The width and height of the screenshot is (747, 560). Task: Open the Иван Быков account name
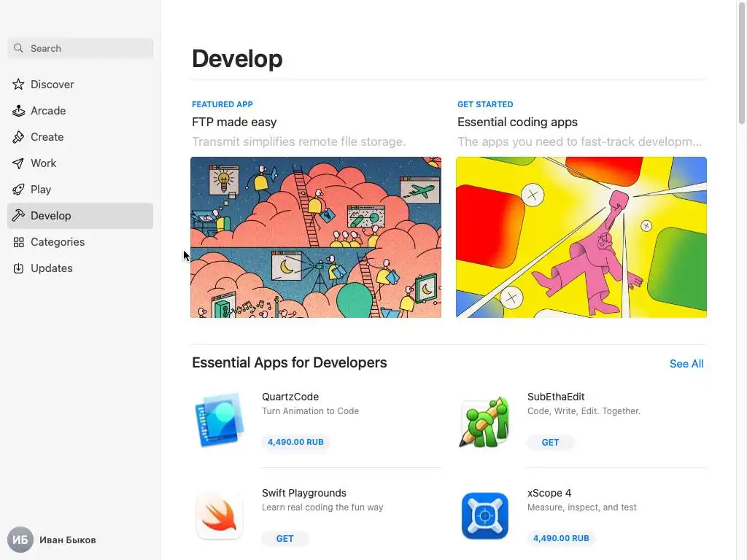[x=68, y=540]
